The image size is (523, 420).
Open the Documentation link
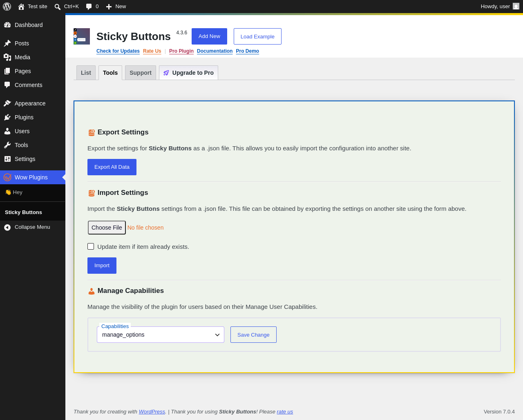click(x=215, y=51)
